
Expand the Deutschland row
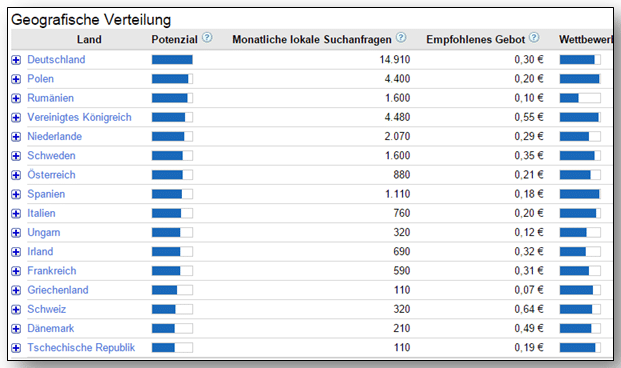coord(16,60)
